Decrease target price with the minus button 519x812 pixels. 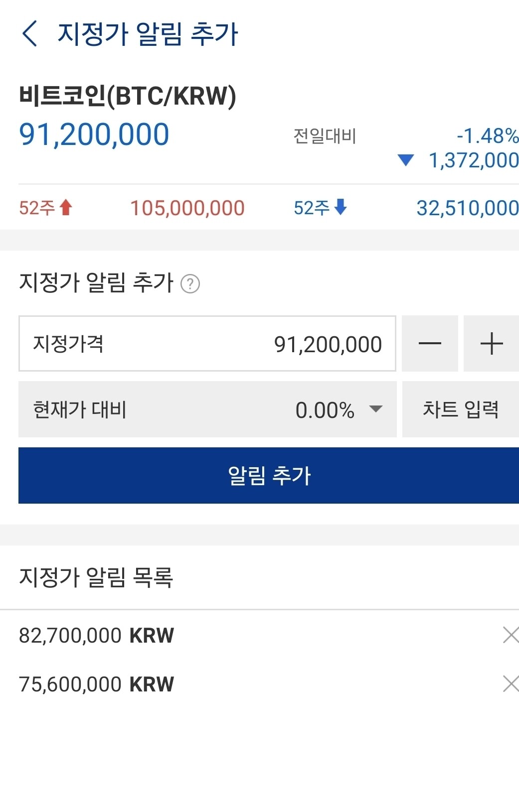[x=429, y=344]
